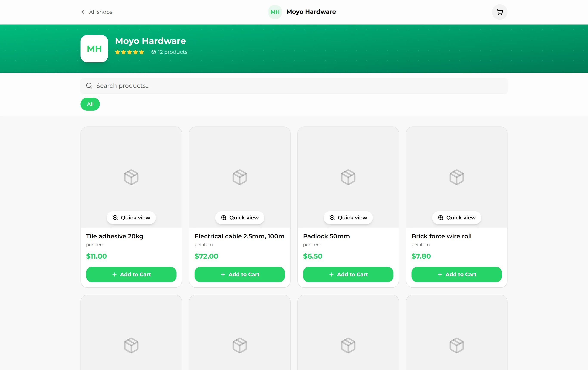Click the $11.00 price
This screenshot has width=588, height=370.
(96, 256)
